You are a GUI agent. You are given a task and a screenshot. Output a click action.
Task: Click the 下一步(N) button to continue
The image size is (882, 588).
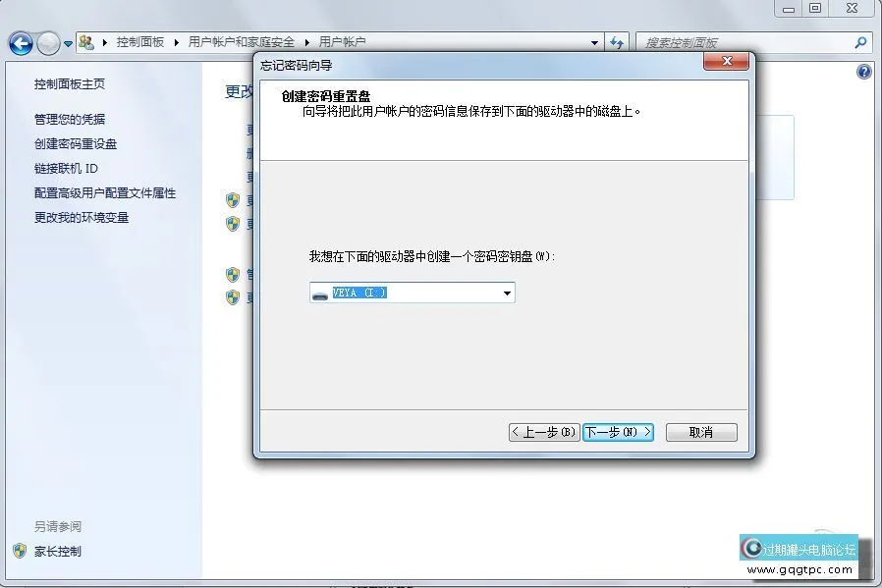click(618, 432)
